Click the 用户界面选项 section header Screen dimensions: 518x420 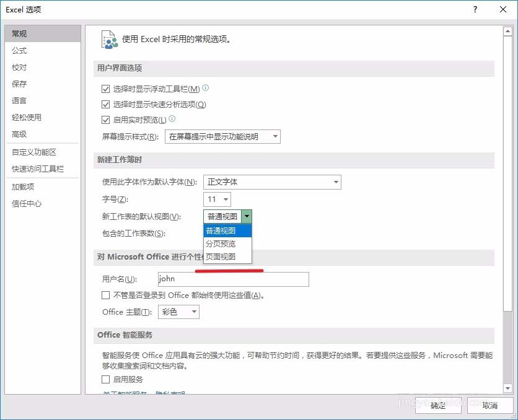coord(294,68)
